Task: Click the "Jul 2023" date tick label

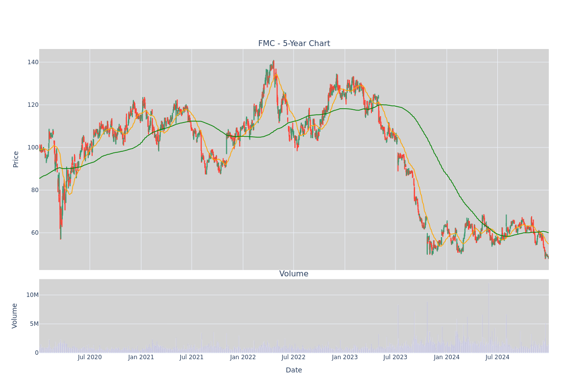Action: (395, 357)
